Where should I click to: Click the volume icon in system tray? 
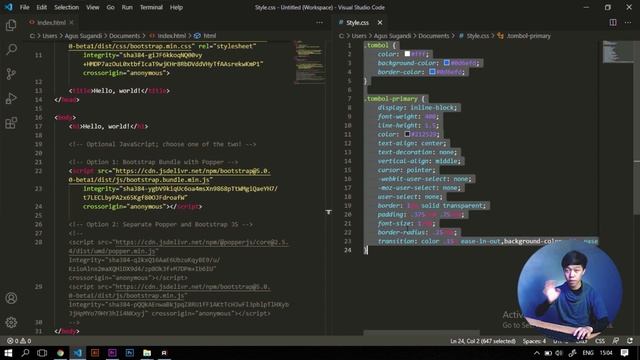559,353
